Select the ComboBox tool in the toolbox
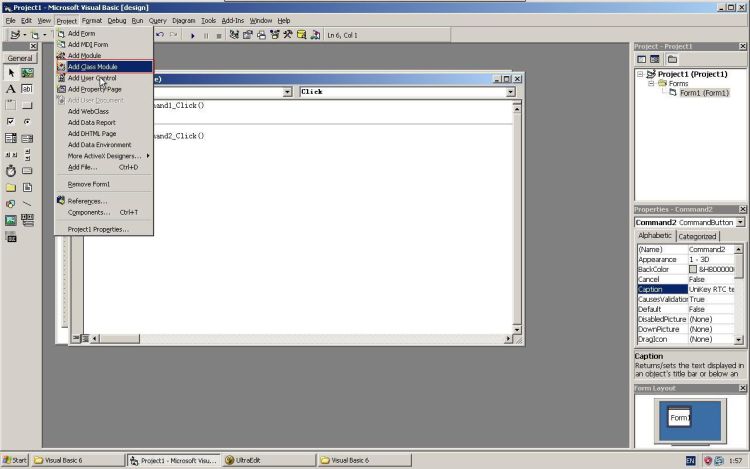The height and width of the screenshot is (469, 750). click(11, 138)
